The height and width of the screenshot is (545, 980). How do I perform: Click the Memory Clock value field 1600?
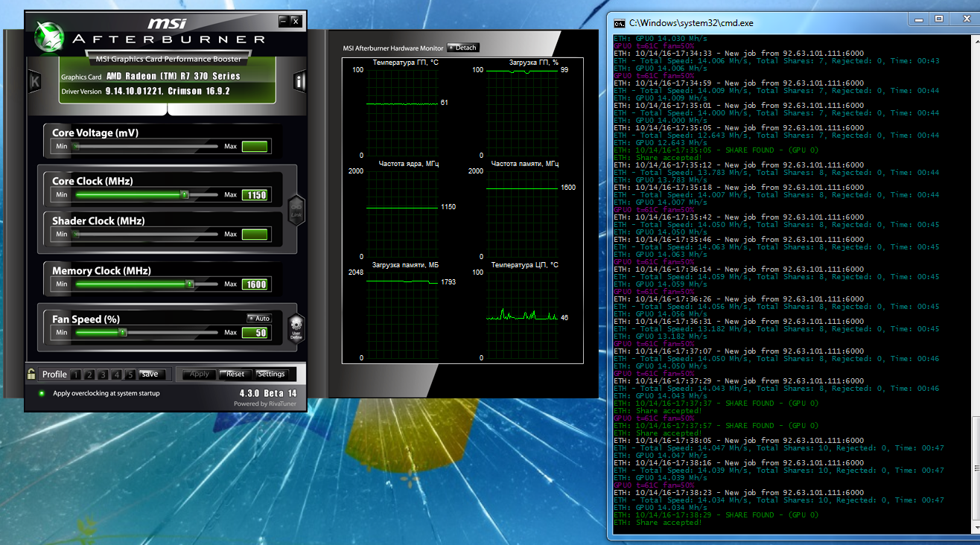point(255,284)
